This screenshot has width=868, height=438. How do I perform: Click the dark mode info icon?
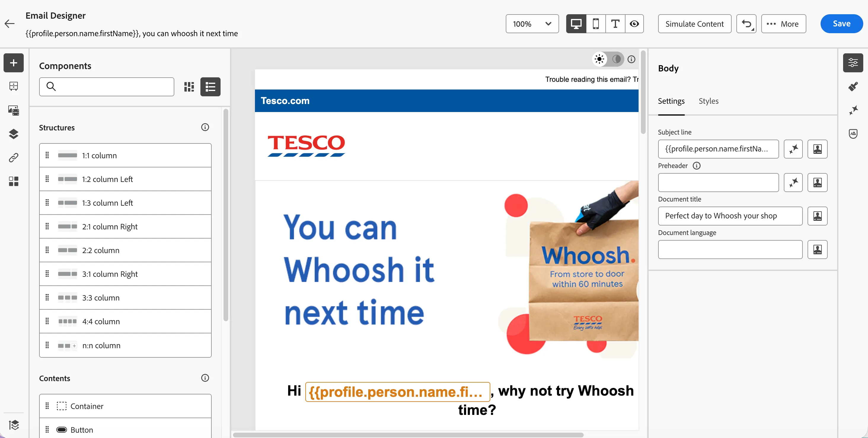[631, 59]
